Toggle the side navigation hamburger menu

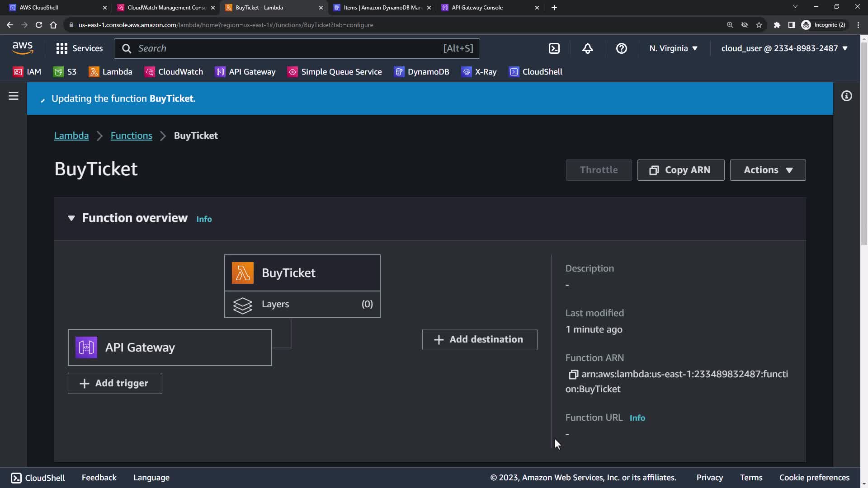click(14, 96)
